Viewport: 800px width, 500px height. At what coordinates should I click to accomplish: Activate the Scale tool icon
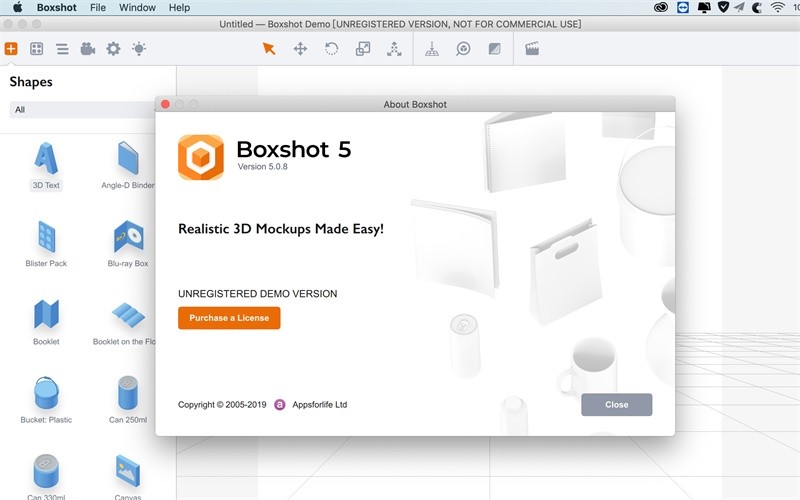(x=363, y=49)
